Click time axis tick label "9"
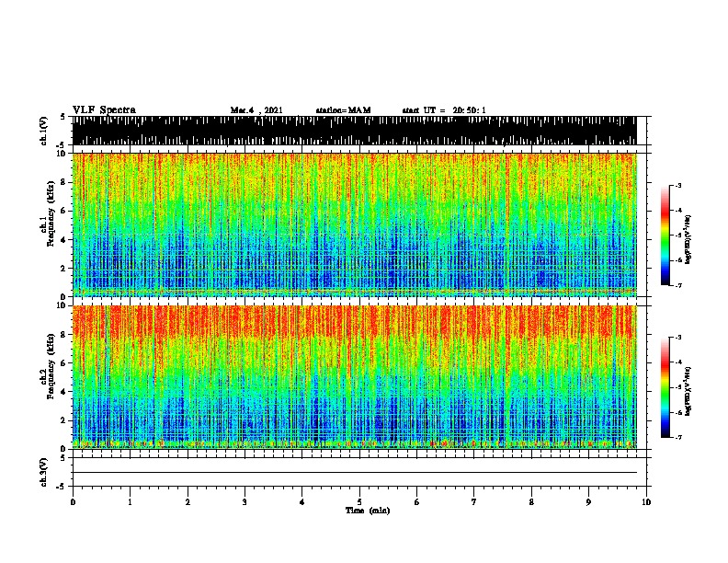This screenshot has width=728, height=563. [588, 501]
